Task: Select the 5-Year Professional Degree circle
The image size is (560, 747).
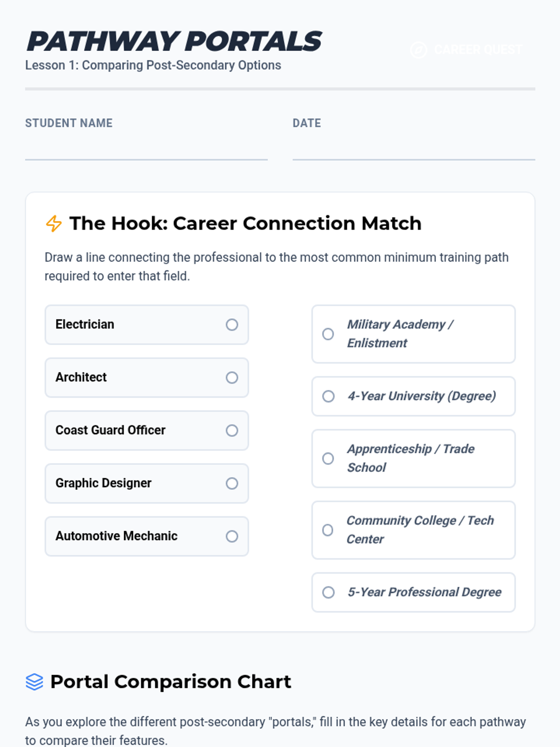Action: pos(329,592)
